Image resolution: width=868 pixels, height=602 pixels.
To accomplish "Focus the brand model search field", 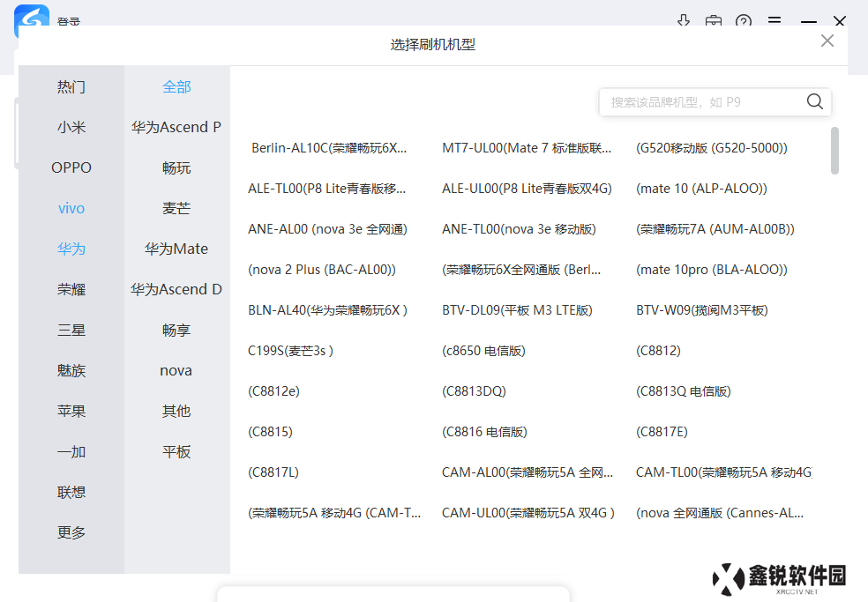I will pyautogui.click(x=715, y=102).
